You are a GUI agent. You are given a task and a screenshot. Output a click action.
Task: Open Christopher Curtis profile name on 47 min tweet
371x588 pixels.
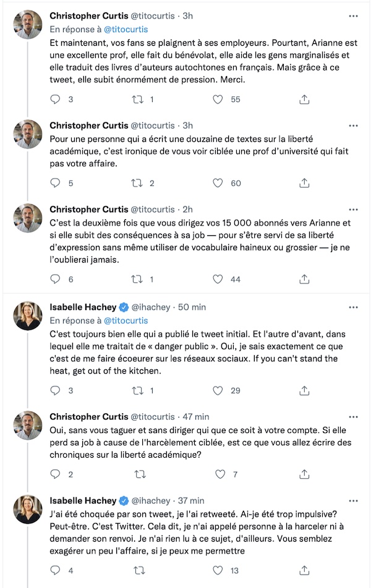[89, 417]
